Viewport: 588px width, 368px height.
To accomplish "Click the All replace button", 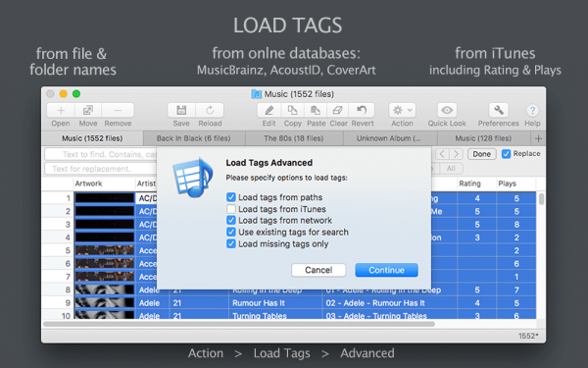I will point(451,169).
